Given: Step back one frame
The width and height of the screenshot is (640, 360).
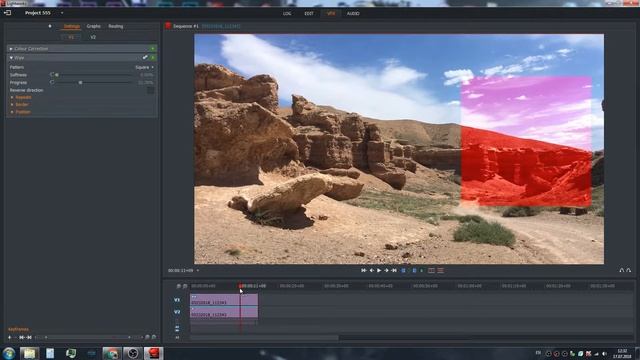Looking at the screenshot, I should (371, 270).
